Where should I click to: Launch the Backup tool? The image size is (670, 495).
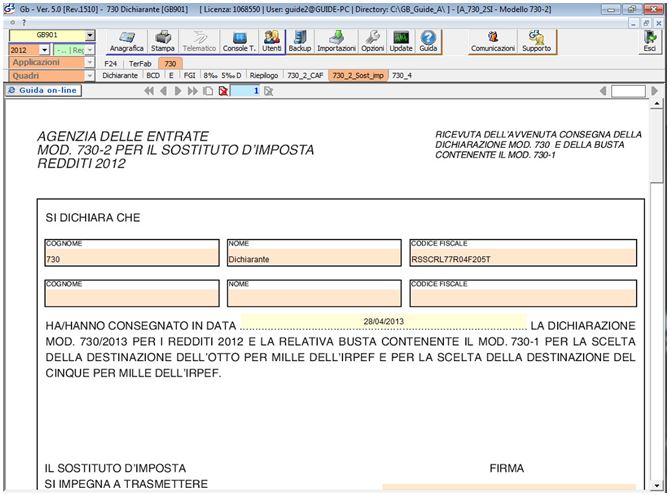coord(300,41)
